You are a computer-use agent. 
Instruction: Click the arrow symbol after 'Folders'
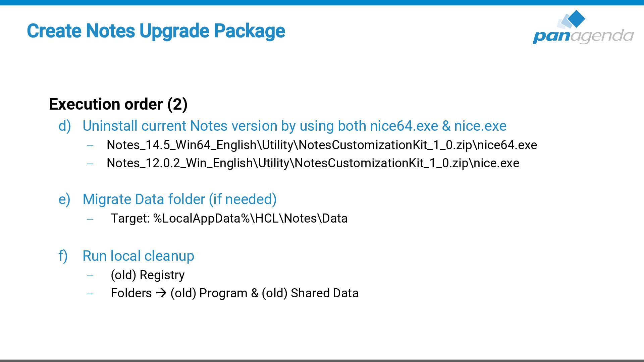pos(161,293)
